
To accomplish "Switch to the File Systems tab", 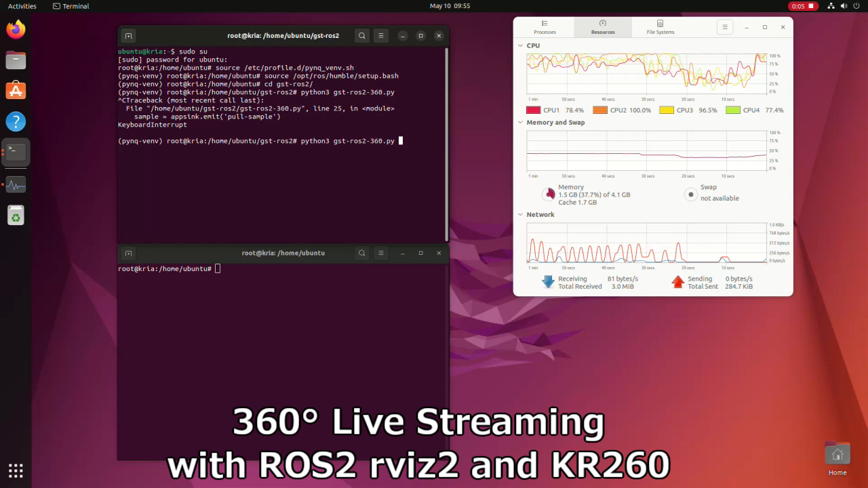I will coord(660,27).
